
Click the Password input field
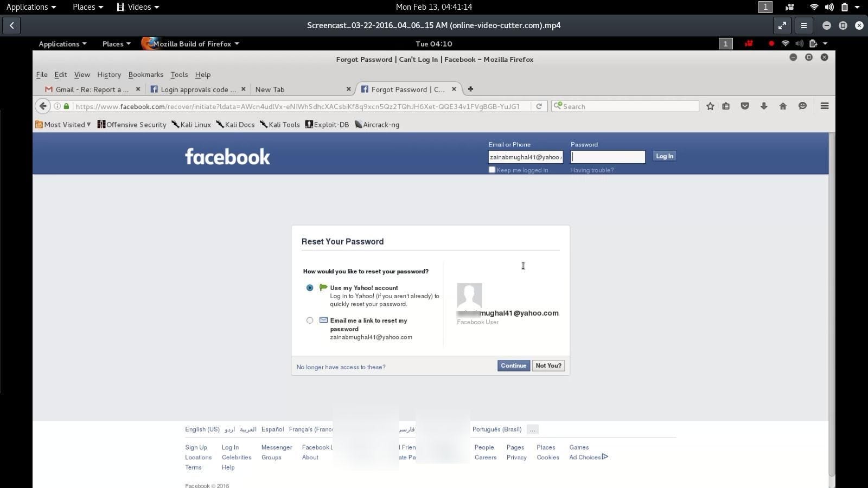[608, 157]
